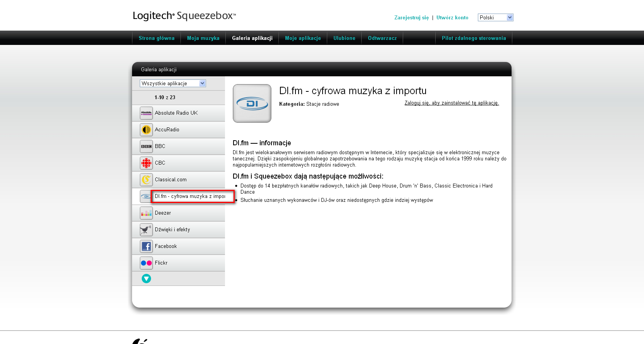The image size is (644, 344).
Task: Go to the Strona główna tab
Action: 156,38
